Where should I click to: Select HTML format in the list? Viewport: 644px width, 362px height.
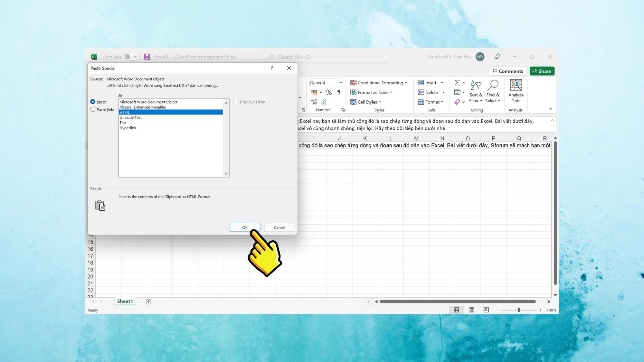point(171,112)
